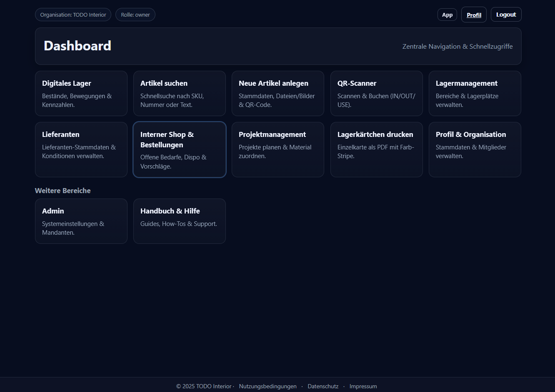Click the App button in header
Image resolution: width=555 pixels, height=392 pixels.
tap(447, 15)
